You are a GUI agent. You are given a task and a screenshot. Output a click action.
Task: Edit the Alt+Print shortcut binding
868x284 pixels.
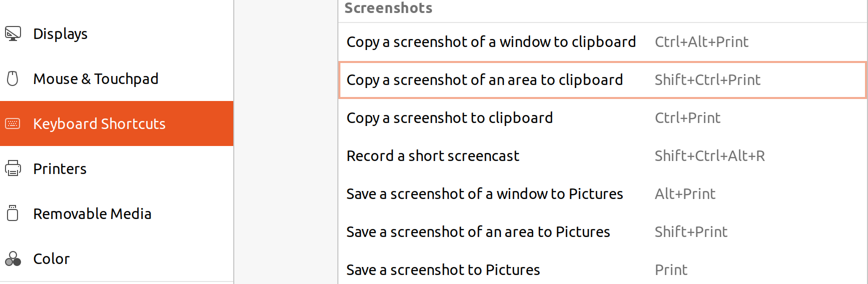point(685,194)
